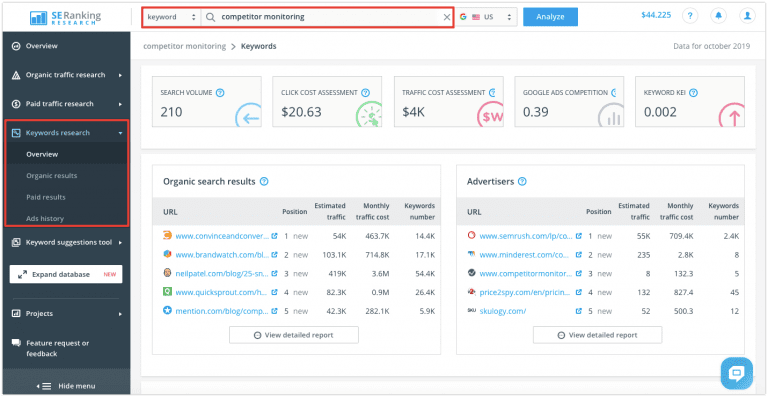Click the 3.6M monthly traffic cost cell
Screen dimensions: 768x397
pos(380,274)
